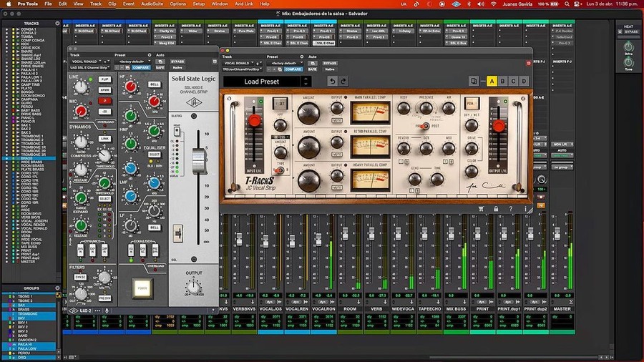Toggle the dynamics LINK button
644x362 pixels.
pos(104,139)
